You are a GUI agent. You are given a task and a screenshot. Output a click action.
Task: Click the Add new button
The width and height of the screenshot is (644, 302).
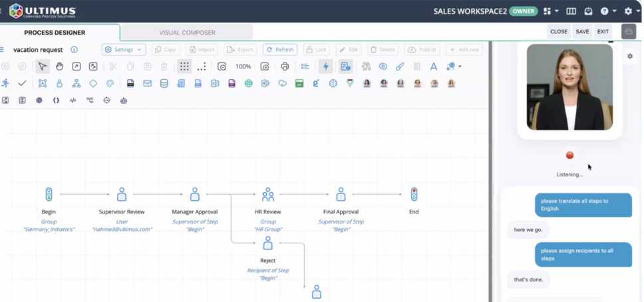tap(464, 50)
